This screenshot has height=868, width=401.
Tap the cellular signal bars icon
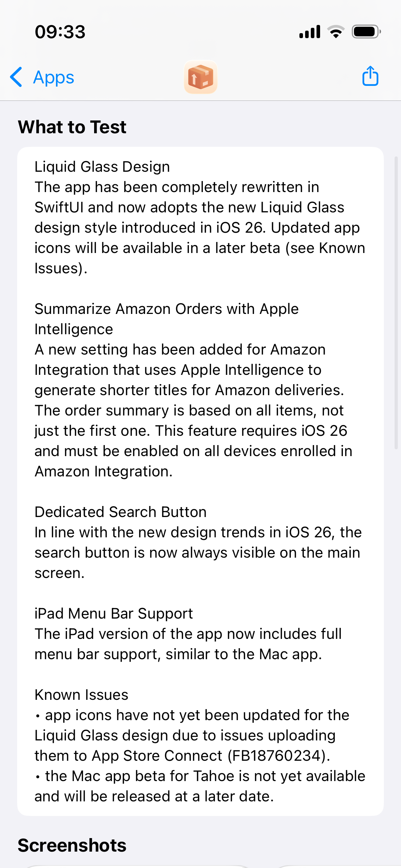310,32
